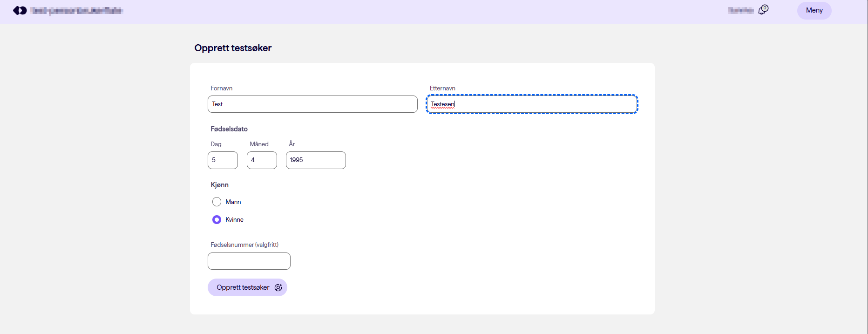Select the Mann radio button
This screenshot has width=868, height=334.
pos(217,202)
